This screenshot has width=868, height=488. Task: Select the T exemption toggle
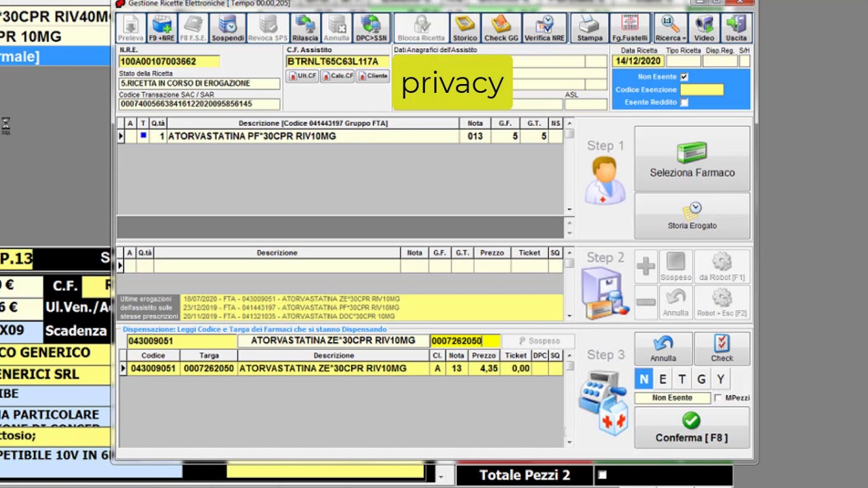682,380
